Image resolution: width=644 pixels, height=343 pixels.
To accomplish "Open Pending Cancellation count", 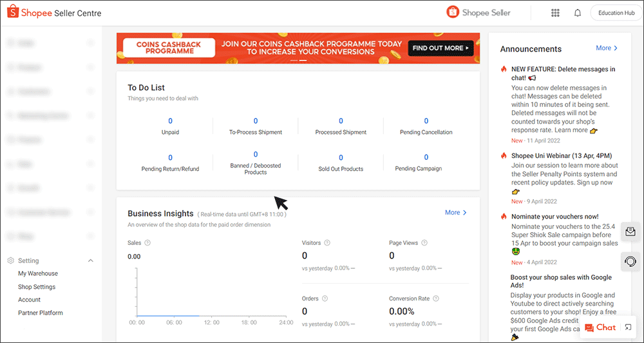I will coord(426,121).
